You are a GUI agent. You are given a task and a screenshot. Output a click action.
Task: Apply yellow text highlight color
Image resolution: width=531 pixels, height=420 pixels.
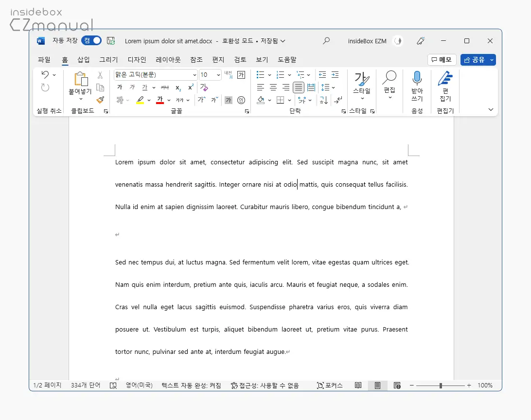coord(140,100)
